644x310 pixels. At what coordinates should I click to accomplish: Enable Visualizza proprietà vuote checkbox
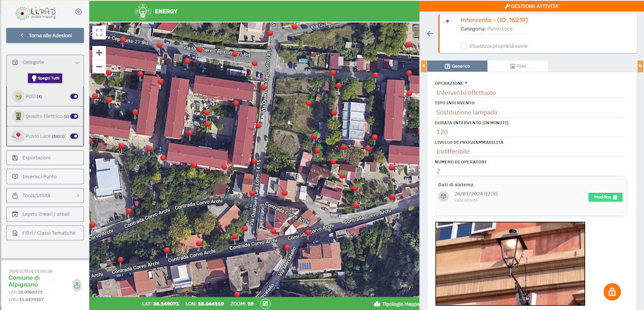click(x=464, y=46)
